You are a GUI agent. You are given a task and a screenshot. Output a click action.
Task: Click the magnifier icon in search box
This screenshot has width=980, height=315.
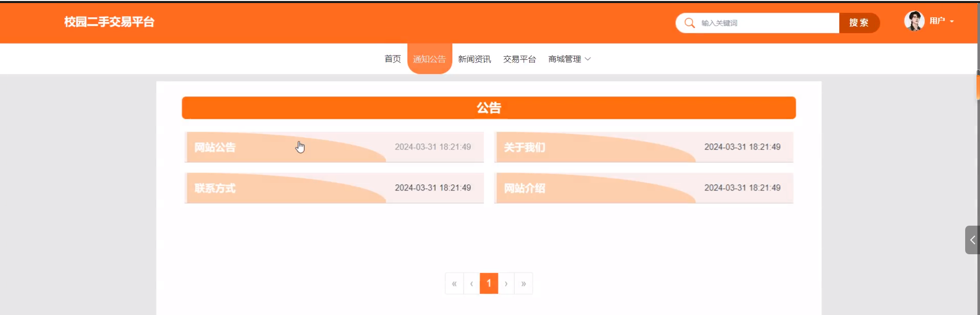pyautogui.click(x=689, y=23)
